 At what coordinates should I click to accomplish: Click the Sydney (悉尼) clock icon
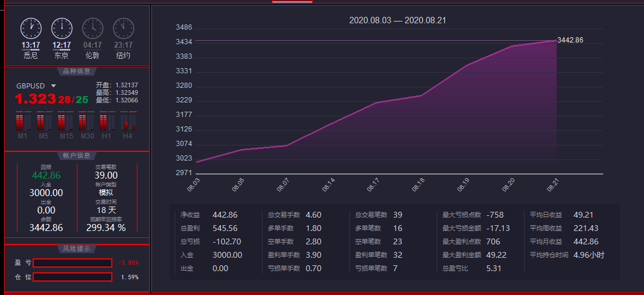31,28
